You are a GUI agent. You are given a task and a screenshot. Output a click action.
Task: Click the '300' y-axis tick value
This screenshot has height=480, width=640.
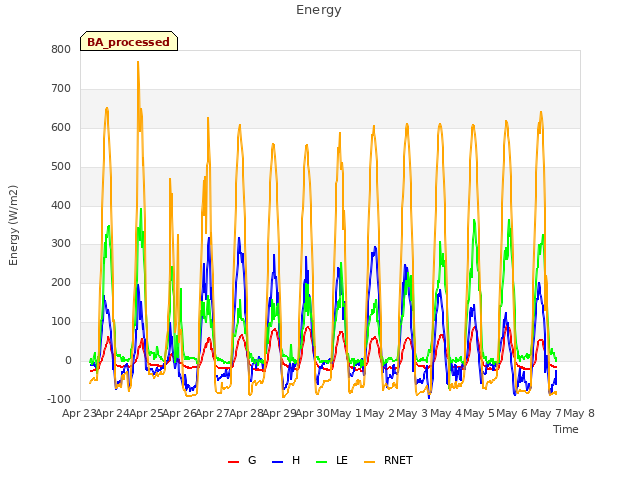pyautogui.click(x=61, y=244)
